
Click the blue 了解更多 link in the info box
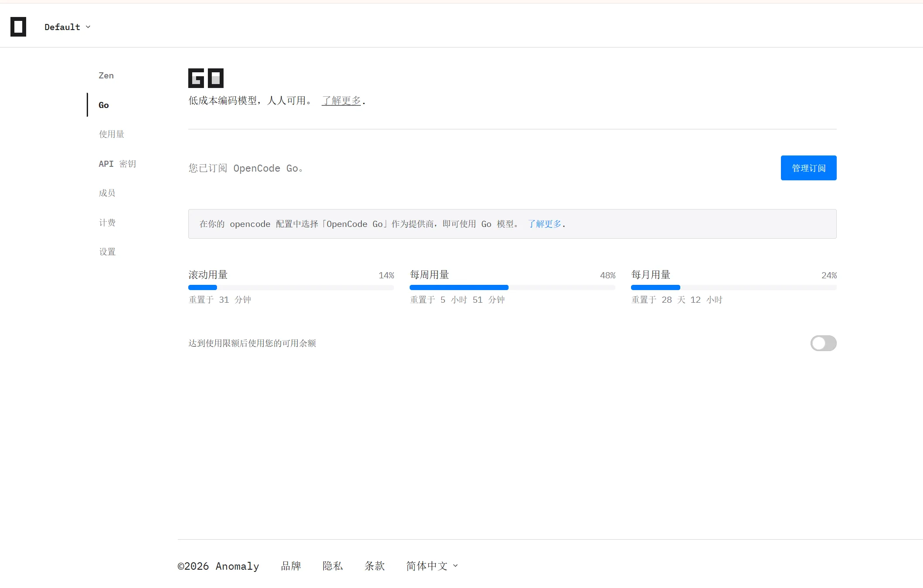tap(545, 224)
